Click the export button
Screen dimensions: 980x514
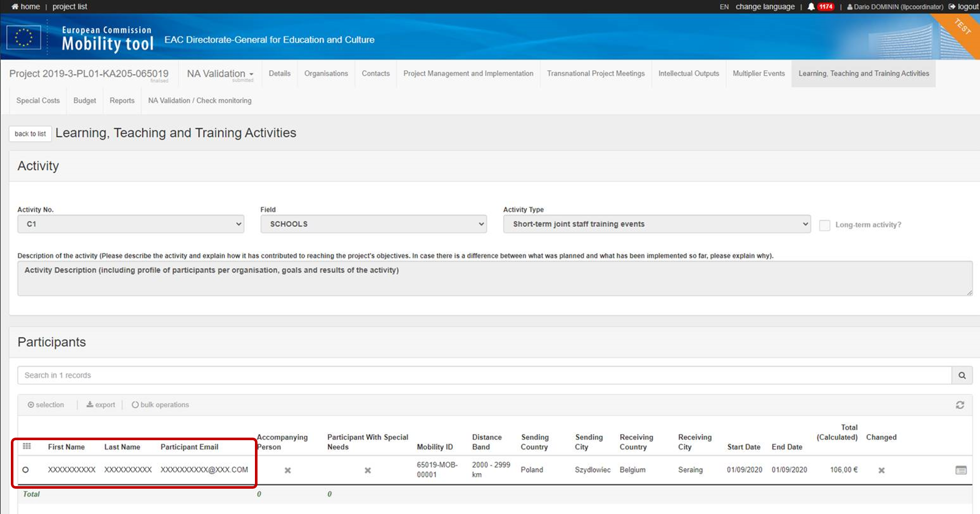click(101, 405)
